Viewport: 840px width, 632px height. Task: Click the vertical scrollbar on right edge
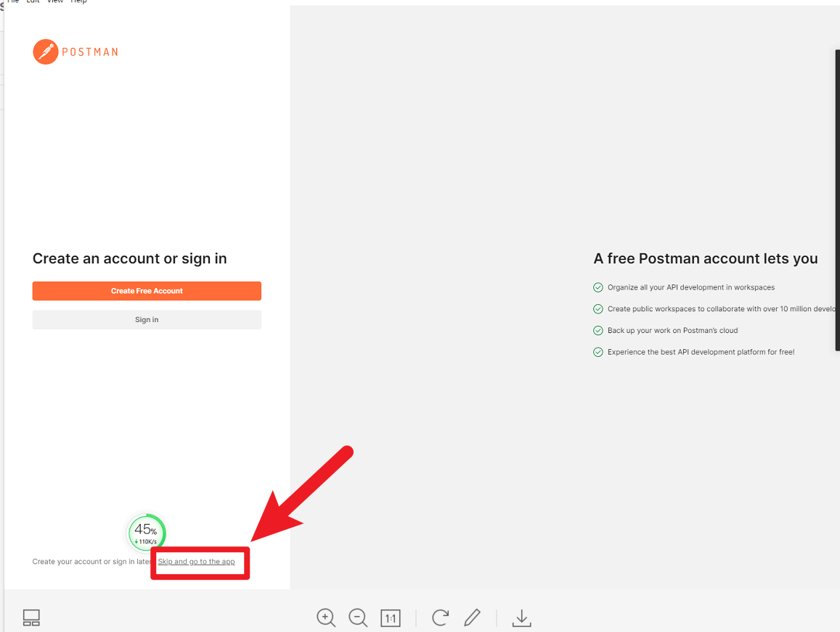[x=837, y=200]
